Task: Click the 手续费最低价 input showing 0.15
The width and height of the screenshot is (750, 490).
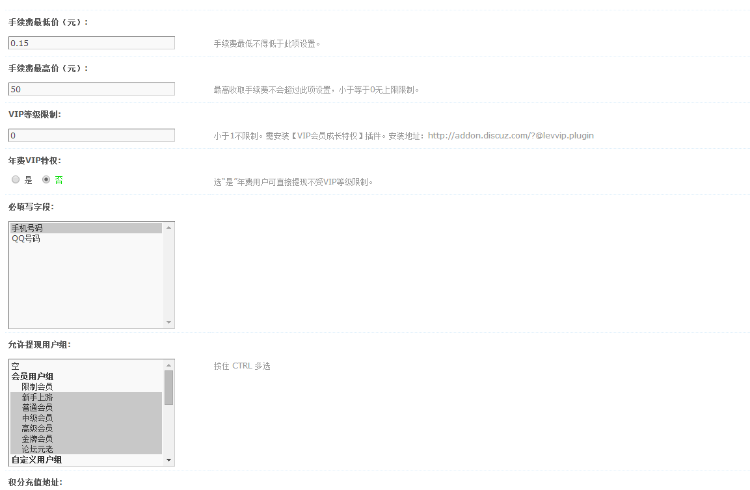Action: pos(91,43)
